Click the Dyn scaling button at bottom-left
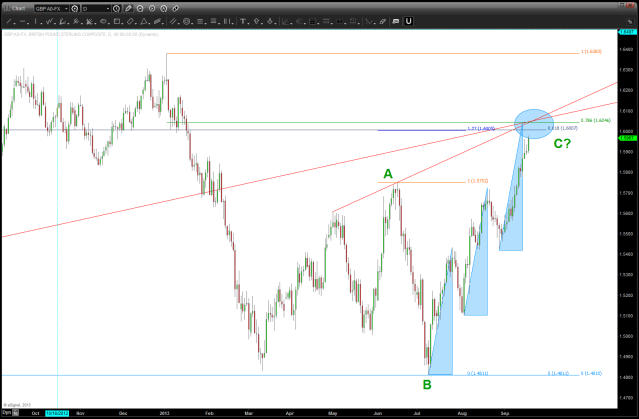This screenshot has height=419, width=639. [x=6, y=413]
